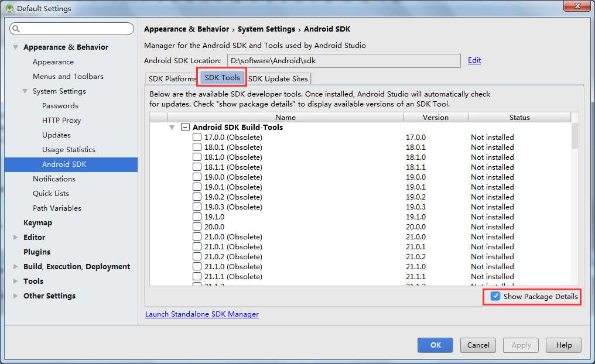Select the 19.0.2 (Obsolete) checkbox
The width and height of the screenshot is (595, 364).
[197, 197]
